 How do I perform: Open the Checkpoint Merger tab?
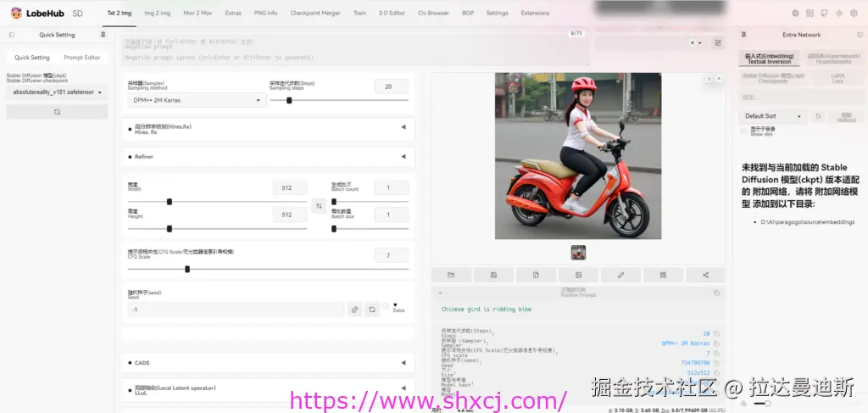[x=315, y=13]
